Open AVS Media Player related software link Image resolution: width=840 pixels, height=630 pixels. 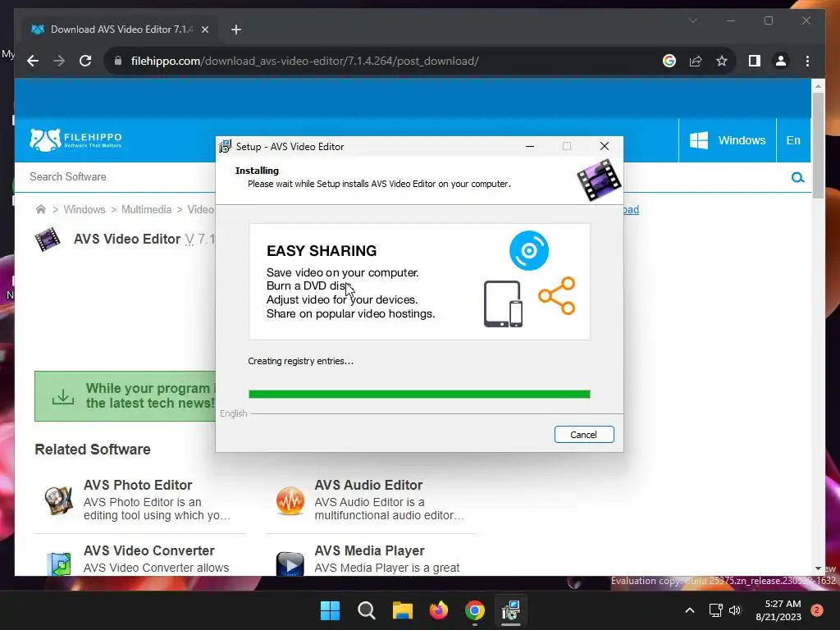point(370,550)
